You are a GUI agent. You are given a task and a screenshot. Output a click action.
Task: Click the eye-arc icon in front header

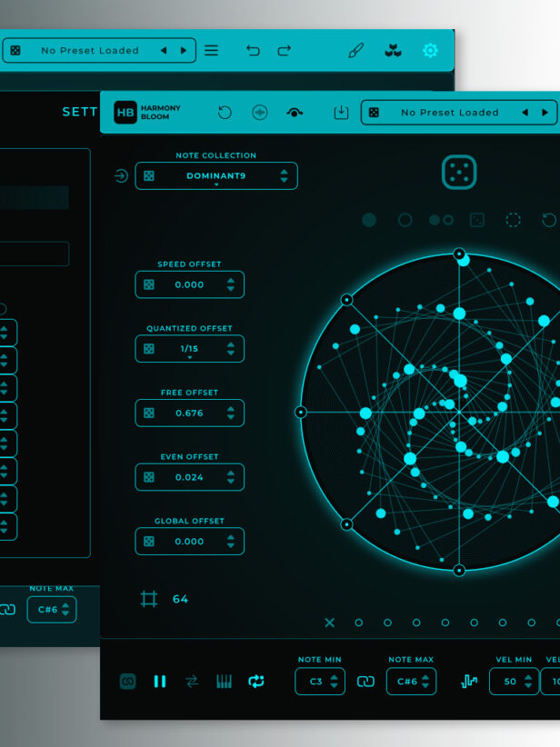click(294, 113)
